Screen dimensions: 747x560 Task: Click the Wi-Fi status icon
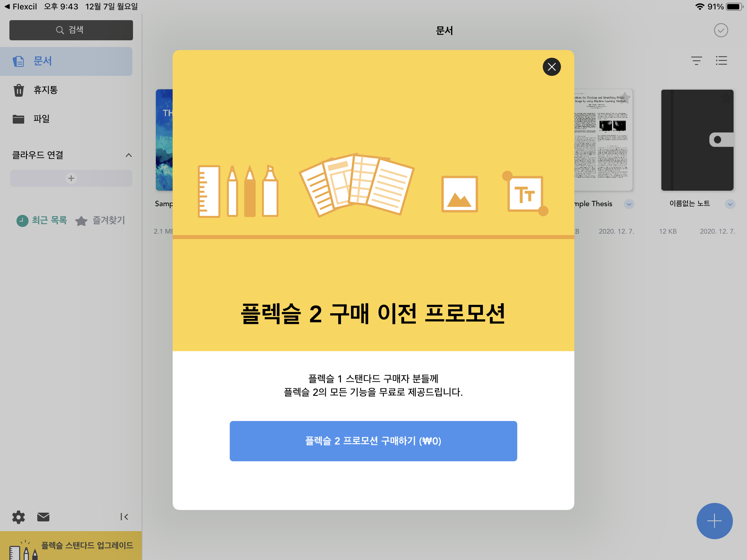click(x=699, y=6)
